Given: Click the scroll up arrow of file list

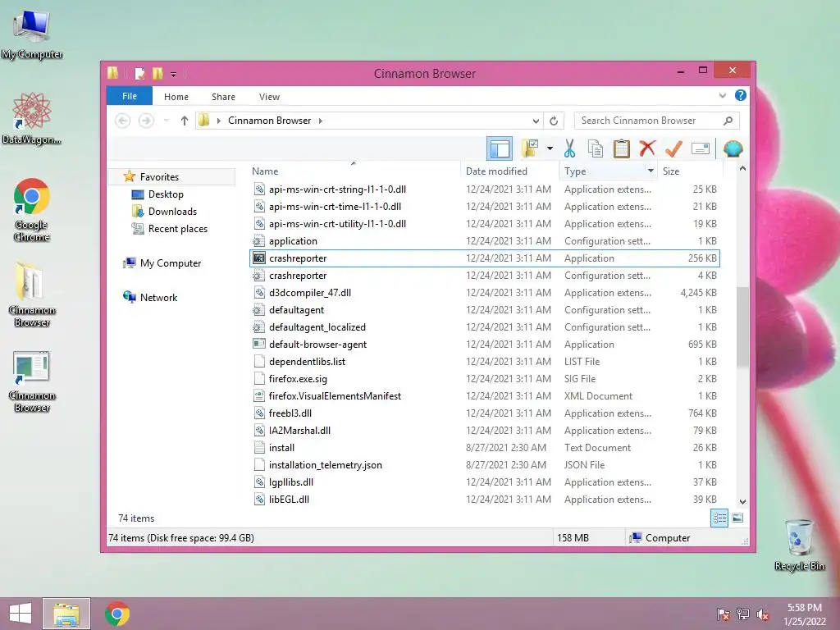Looking at the screenshot, I should (742, 169).
